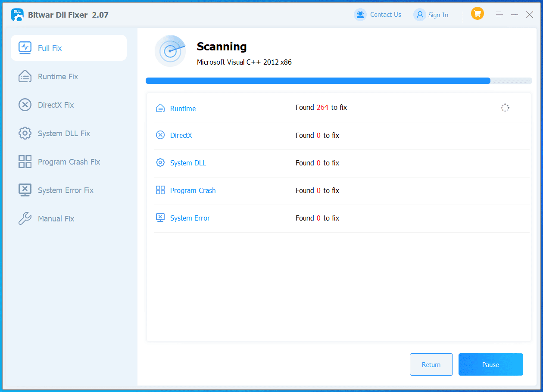
Task: Click the Program Crash label in results list
Action: [193, 190]
